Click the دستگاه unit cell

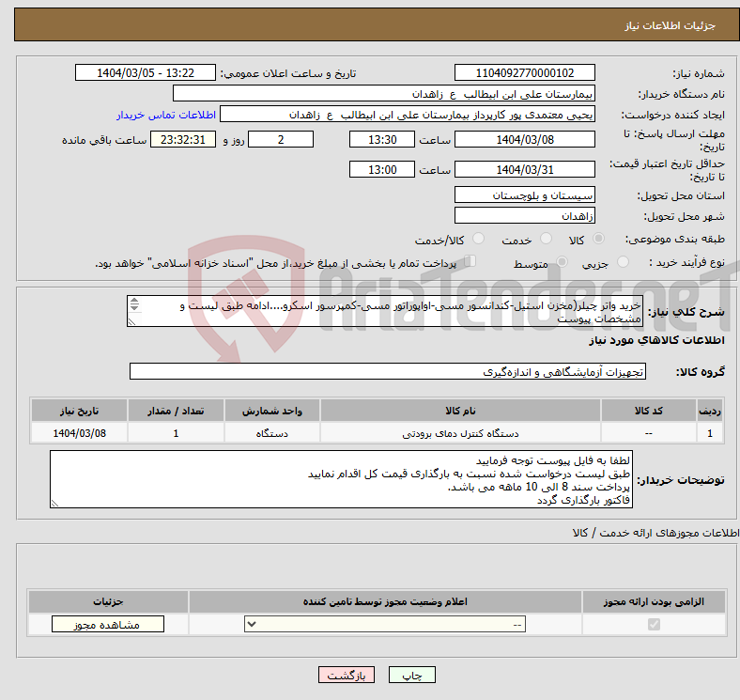(x=272, y=433)
